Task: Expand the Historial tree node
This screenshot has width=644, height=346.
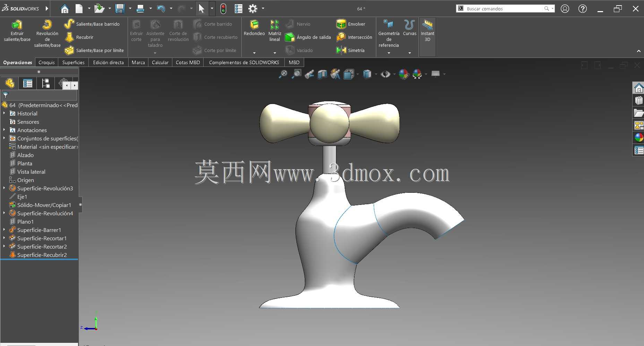Action: tap(4, 113)
